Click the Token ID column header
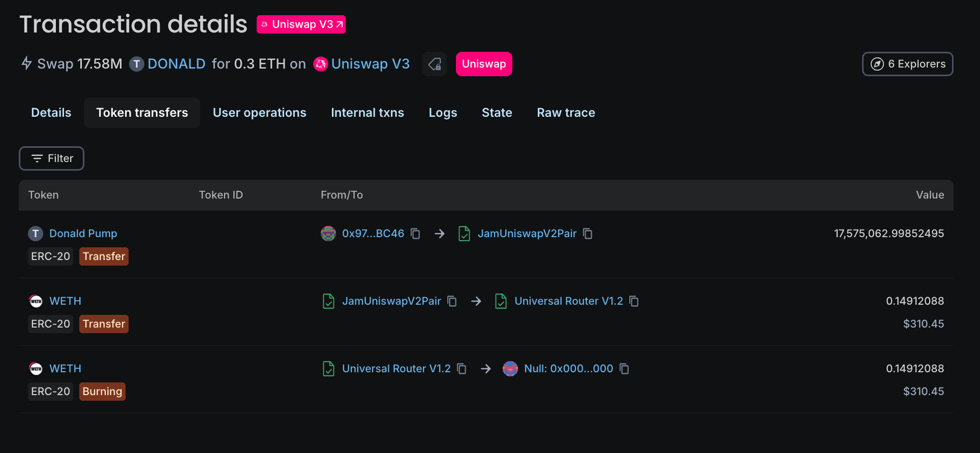Screen dimensions: 980x453 221,195
